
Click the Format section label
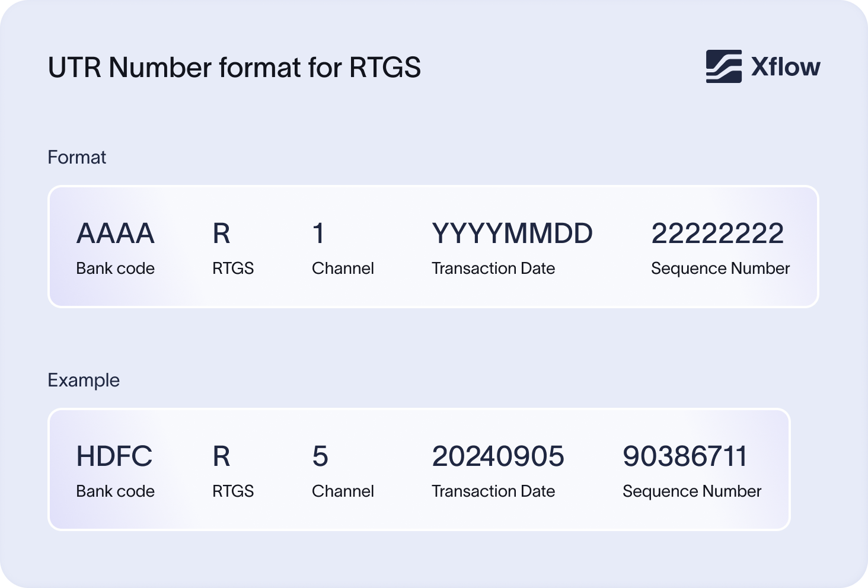[x=76, y=158]
